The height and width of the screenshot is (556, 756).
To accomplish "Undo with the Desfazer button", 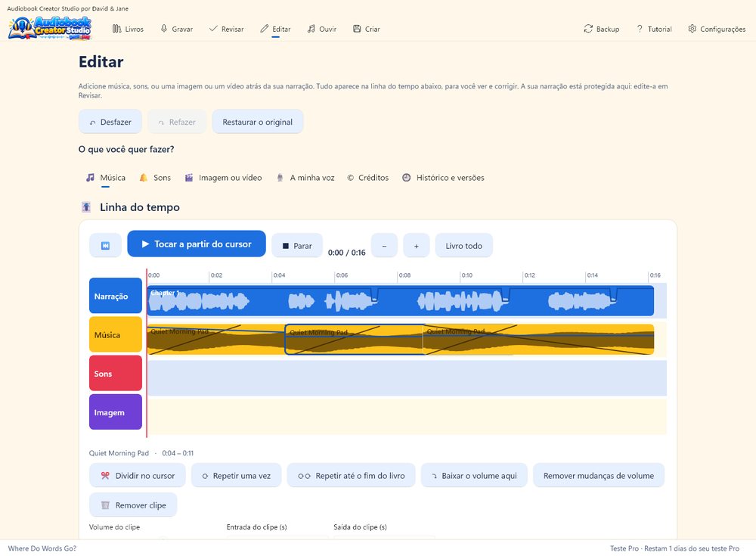I will [110, 122].
